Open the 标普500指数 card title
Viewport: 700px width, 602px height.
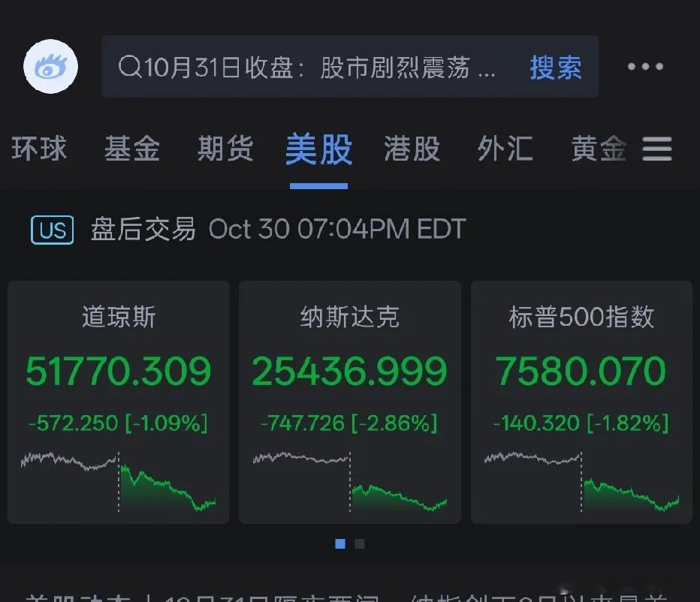581,317
